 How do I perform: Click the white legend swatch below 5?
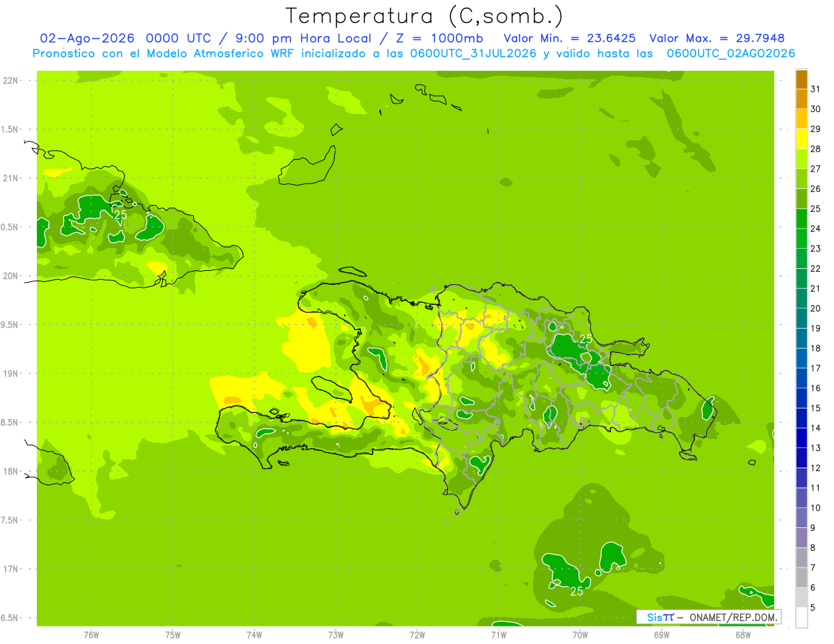pos(801,618)
